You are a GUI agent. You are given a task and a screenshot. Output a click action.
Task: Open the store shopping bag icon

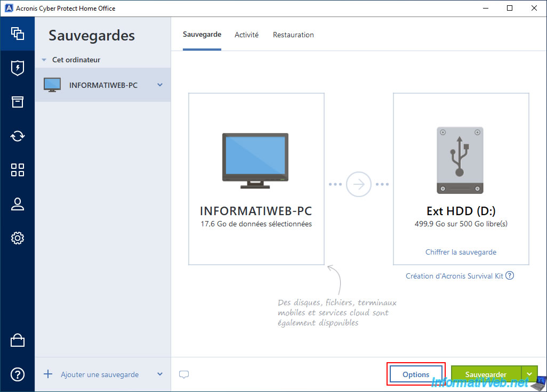(x=18, y=340)
